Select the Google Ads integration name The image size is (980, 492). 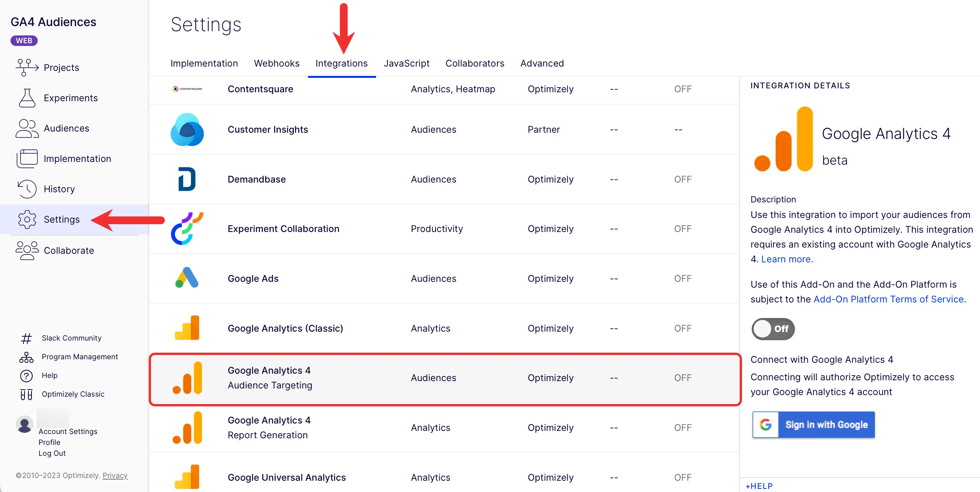pyautogui.click(x=253, y=279)
